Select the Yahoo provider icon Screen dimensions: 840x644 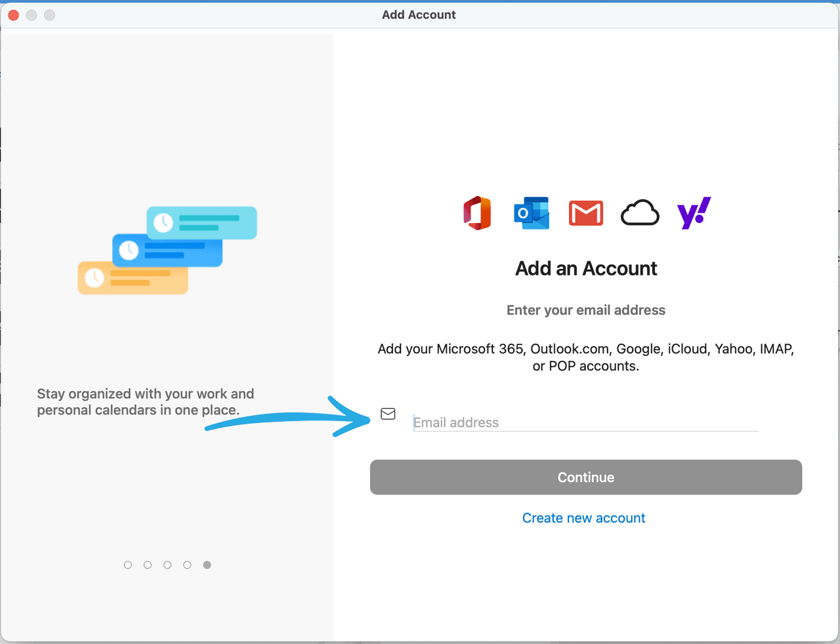pyautogui.click(x=694, y=212)
